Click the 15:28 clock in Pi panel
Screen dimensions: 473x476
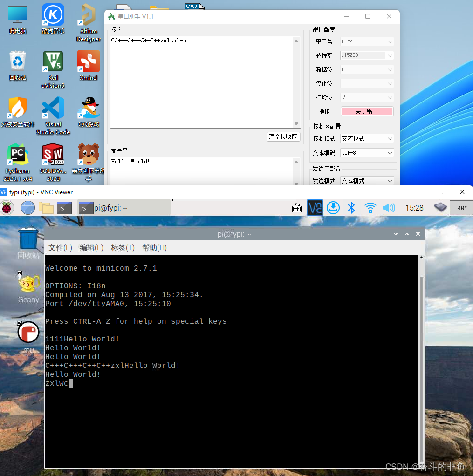coord(414,208)
